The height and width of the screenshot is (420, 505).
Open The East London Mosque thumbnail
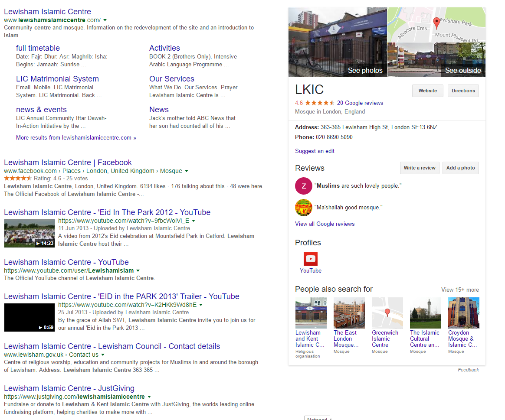(349, 313)
